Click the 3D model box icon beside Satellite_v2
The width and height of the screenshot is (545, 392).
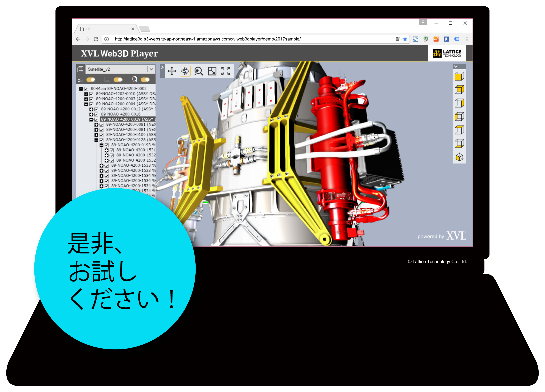[81, 69]
